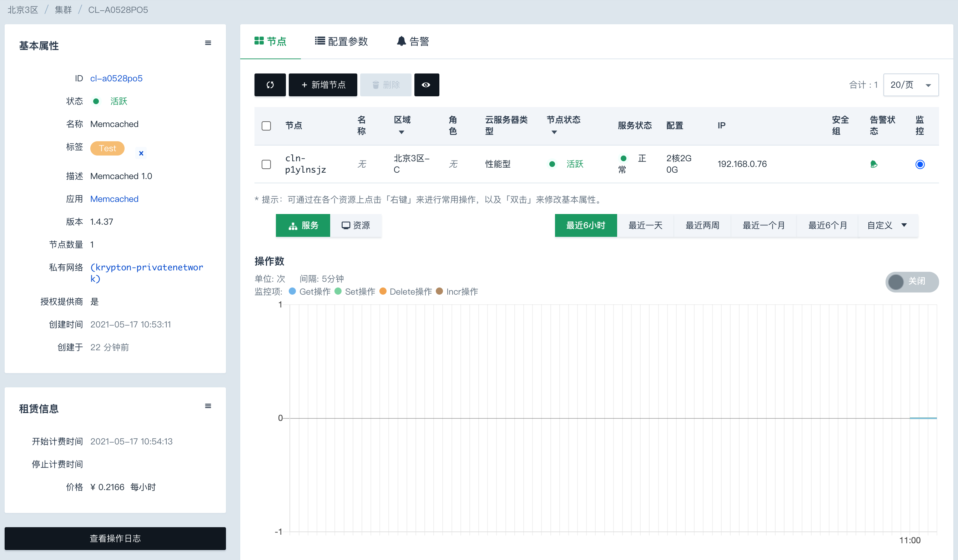Click the 活跃 cluster status in 基本属性
Image resolution: width=958 pixels, height=560 pixels.
point(110,101)
